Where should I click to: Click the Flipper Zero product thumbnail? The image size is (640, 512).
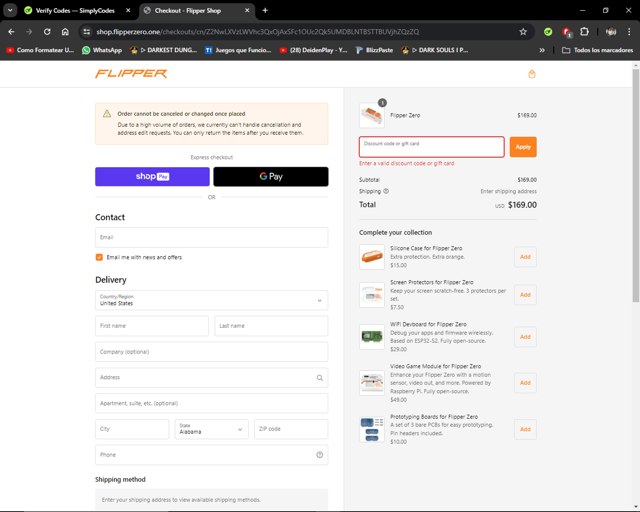click(x=372, y=116)
